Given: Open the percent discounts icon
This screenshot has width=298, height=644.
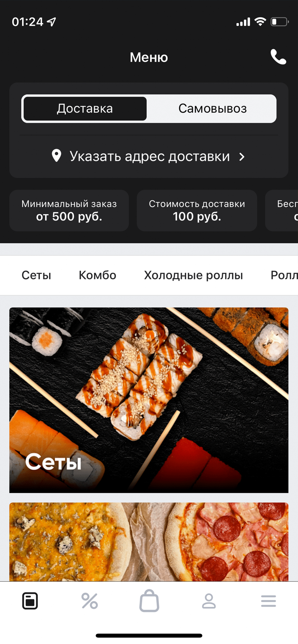Looking at the screenshot, I should [90, 601].
